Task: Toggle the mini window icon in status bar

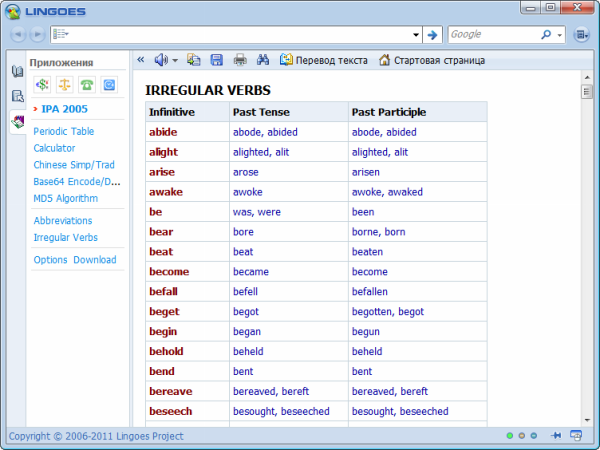Action: click(x=576, y=436)
